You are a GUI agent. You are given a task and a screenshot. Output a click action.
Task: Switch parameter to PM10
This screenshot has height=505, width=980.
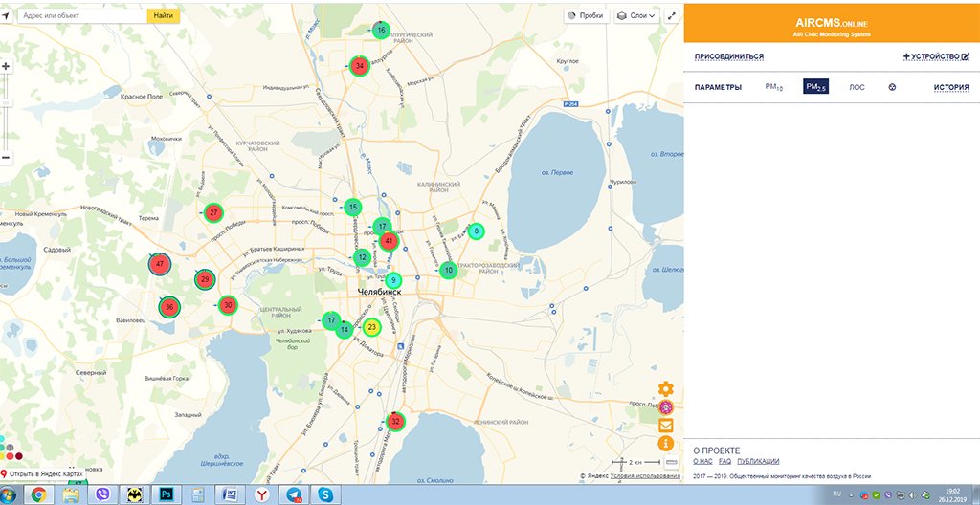[773, 87]
